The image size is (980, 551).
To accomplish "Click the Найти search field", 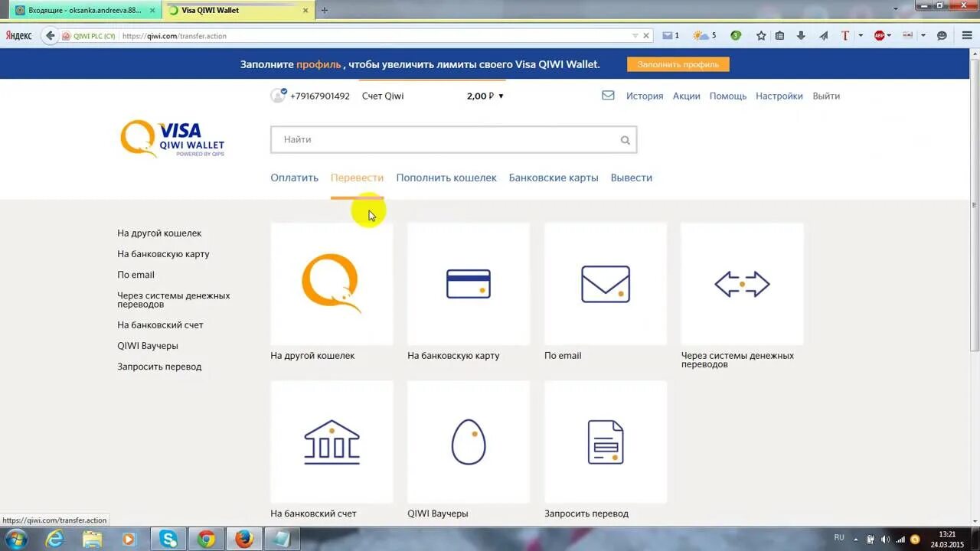I will coord(453,140).
